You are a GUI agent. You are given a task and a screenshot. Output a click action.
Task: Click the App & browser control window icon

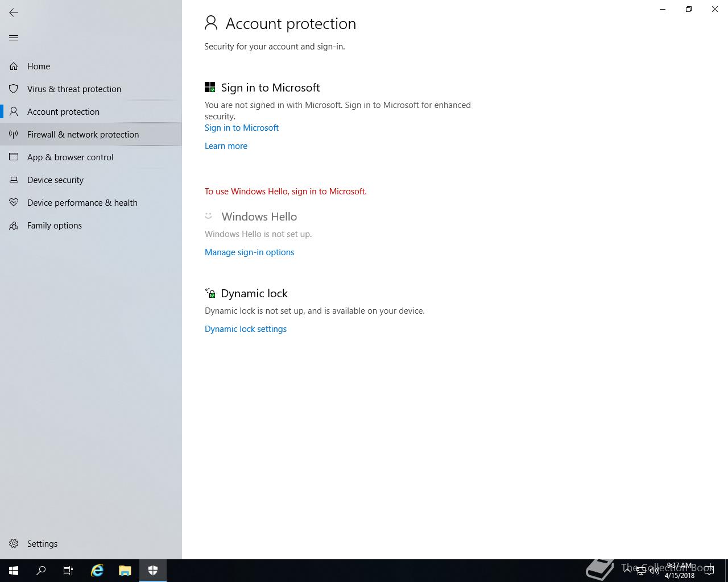[x=14, y=157]
